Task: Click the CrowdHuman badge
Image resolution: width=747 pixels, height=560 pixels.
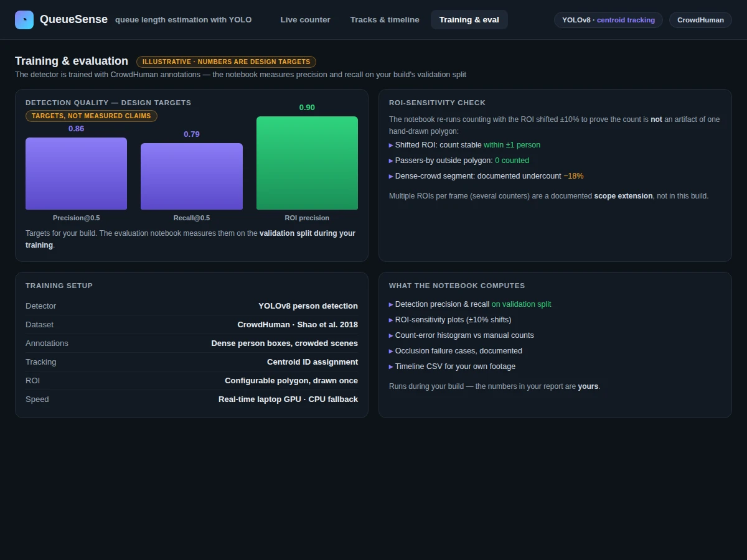Action: tap(700, 20)
